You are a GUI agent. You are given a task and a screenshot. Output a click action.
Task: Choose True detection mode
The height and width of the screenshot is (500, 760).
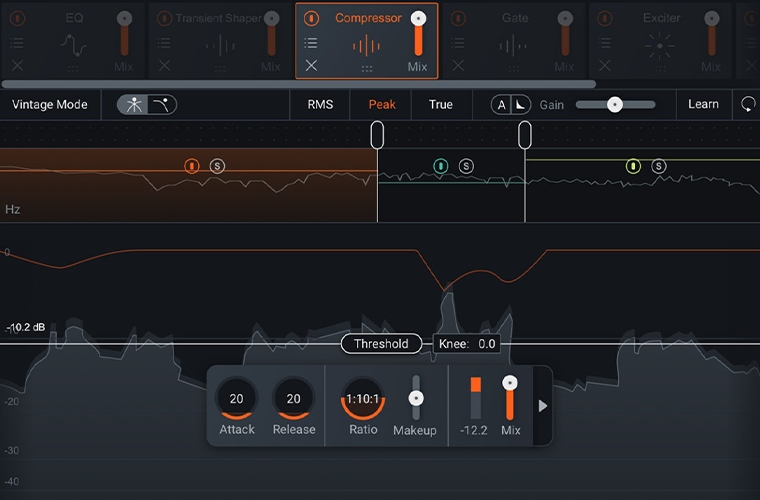click(441, 105)
